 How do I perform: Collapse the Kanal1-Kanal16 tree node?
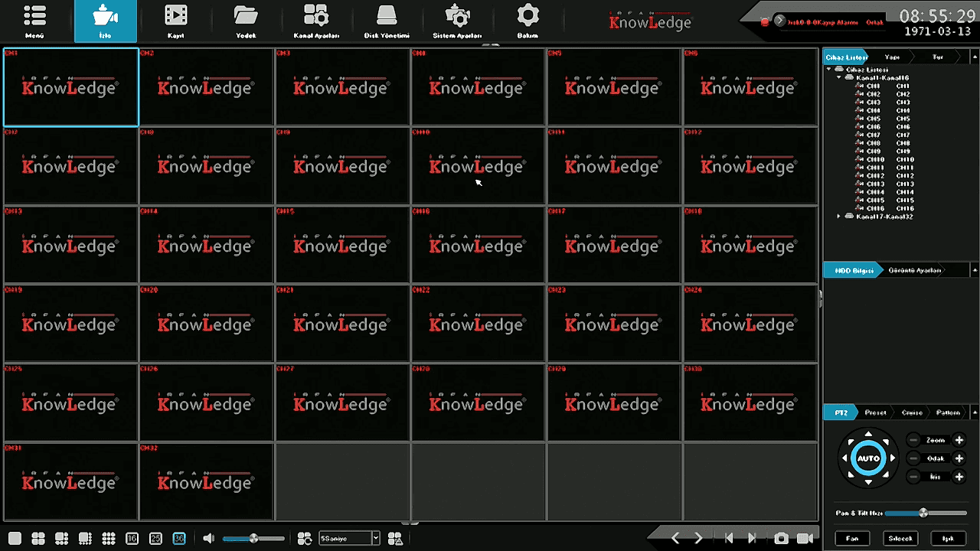(x=839, y=77)
